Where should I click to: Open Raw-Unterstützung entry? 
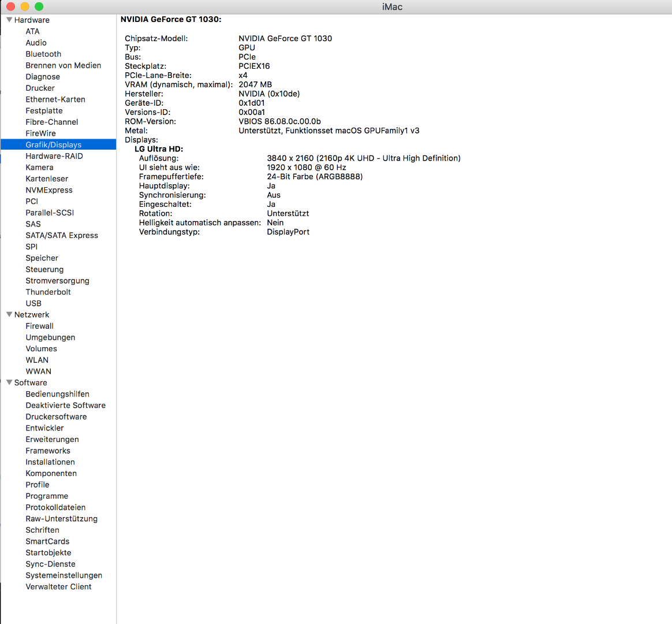[62, 519]
